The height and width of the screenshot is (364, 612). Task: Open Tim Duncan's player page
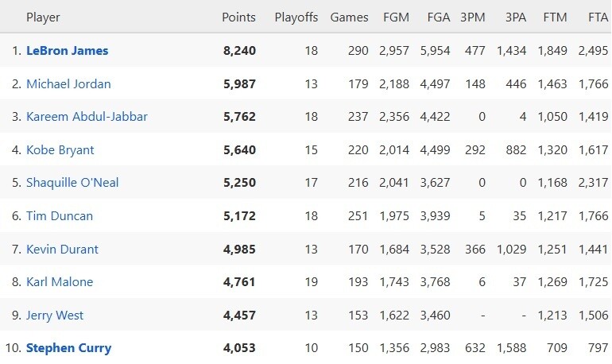click(60, 216)
